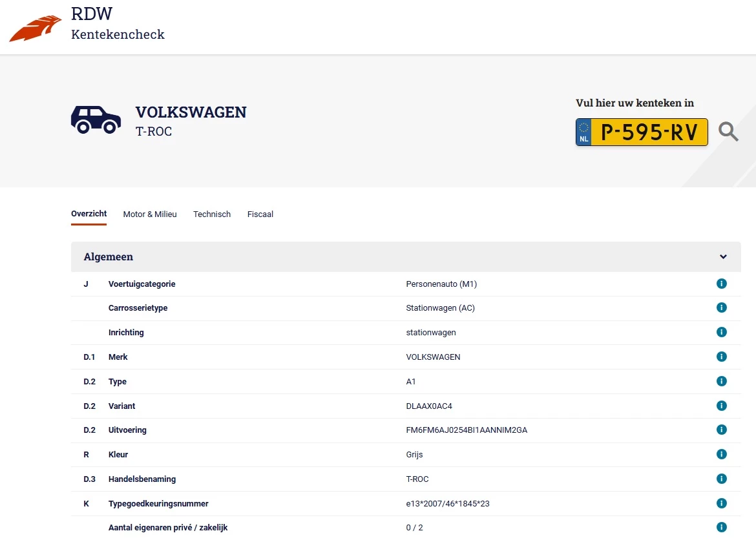Click the info icon next to Carrosserietype
The height and width of the screenshot is (542, 756).
click(x=722, y=307)
